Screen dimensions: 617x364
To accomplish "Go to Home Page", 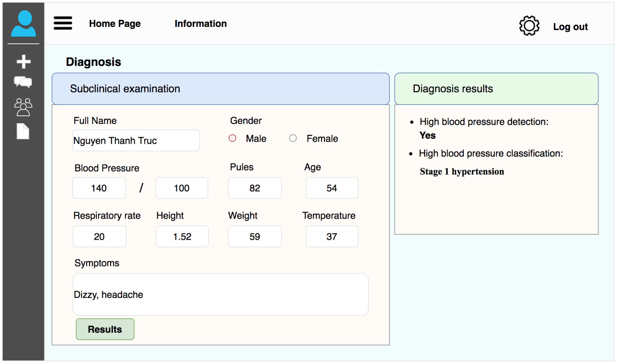I will (115, 24).
